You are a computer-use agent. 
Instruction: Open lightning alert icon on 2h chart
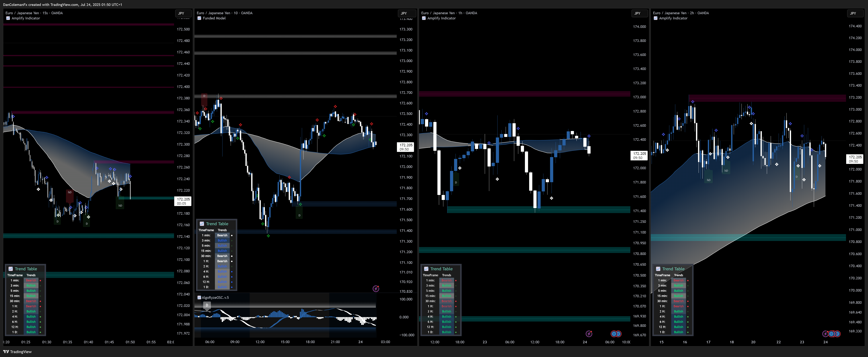point(825,334)
